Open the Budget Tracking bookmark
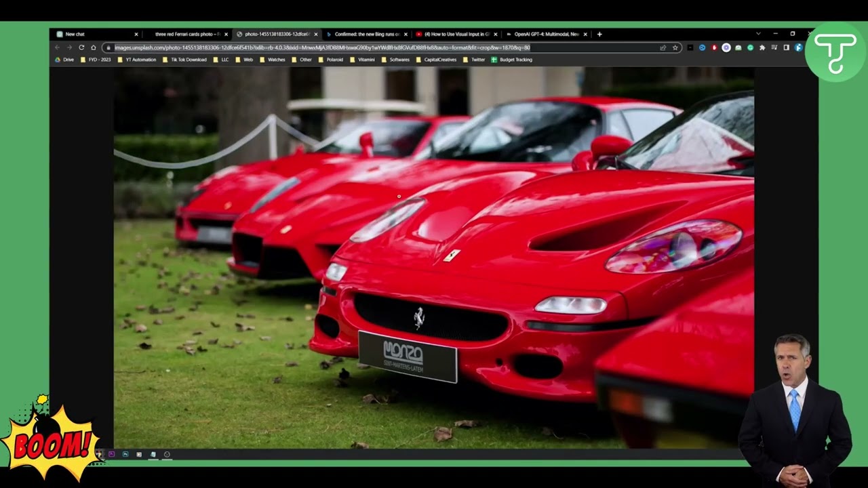This screenshot has height=488, width=868. 515,60
